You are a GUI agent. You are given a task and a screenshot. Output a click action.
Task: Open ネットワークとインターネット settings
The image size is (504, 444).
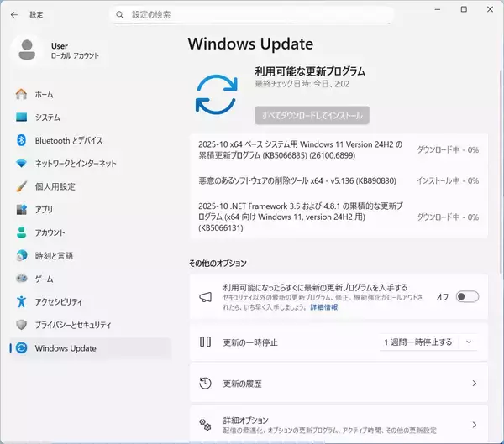tap(91, 164)
